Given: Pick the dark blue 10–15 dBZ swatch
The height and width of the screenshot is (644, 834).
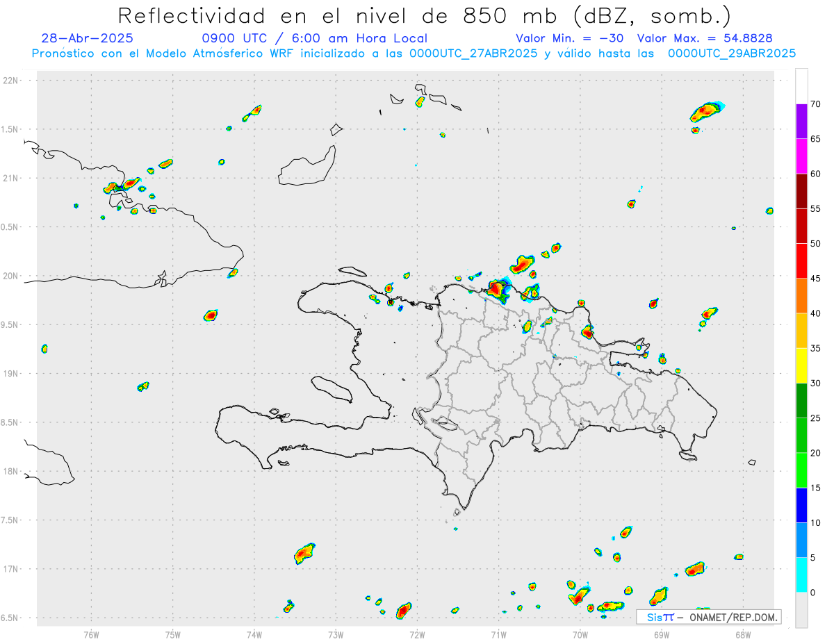Looking at the screenshot, I should click(802, 505).
